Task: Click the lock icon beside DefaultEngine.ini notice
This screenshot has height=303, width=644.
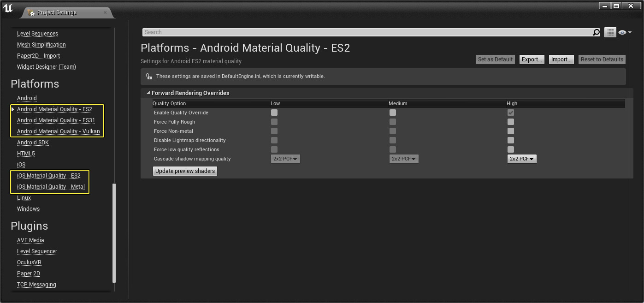Action: [148, 76]
